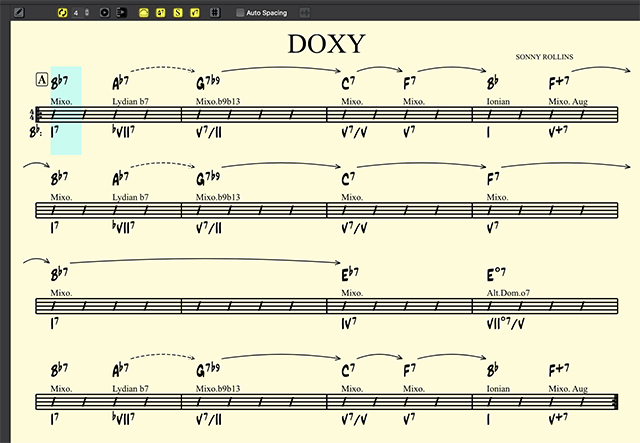The height and width of the screenshot is (443, 640).
Task: Toggle the yellow chord symbols display icon
Action: (x=161, y=13)
